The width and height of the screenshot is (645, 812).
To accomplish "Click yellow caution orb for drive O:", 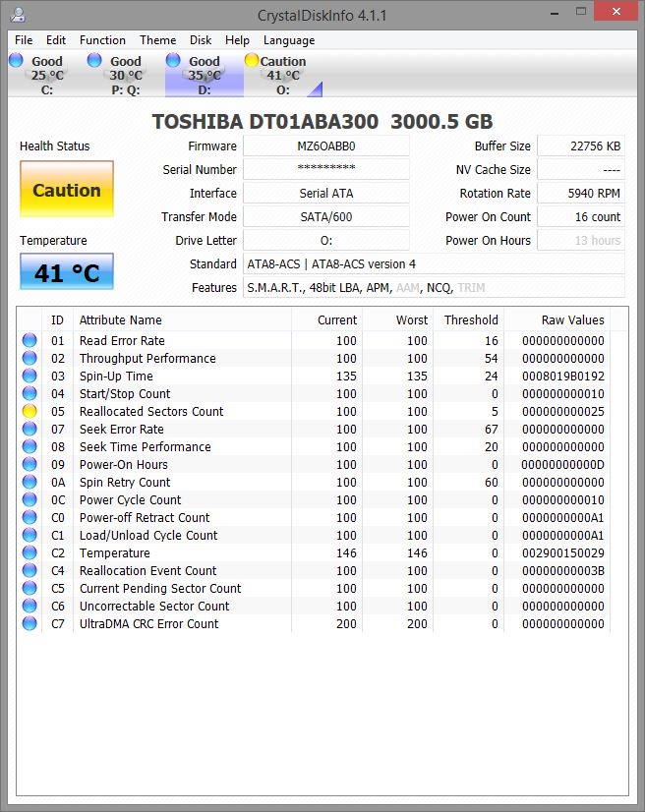I will point(252,60).
